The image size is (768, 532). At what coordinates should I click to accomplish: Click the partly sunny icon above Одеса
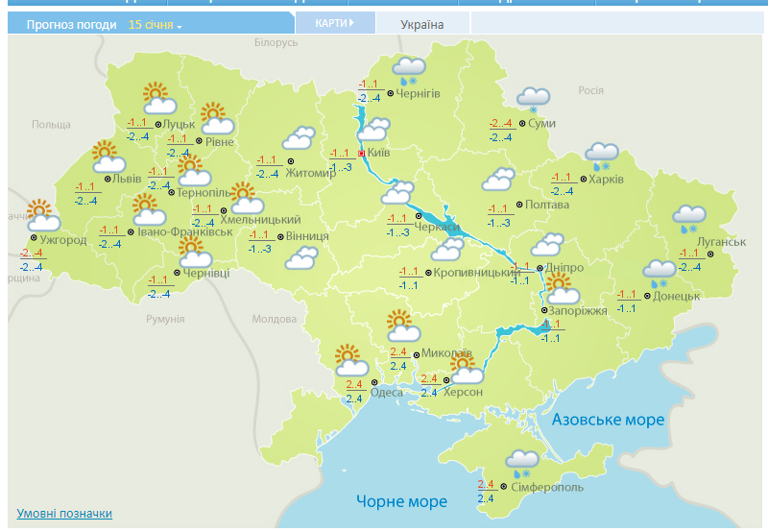[351, 360]
